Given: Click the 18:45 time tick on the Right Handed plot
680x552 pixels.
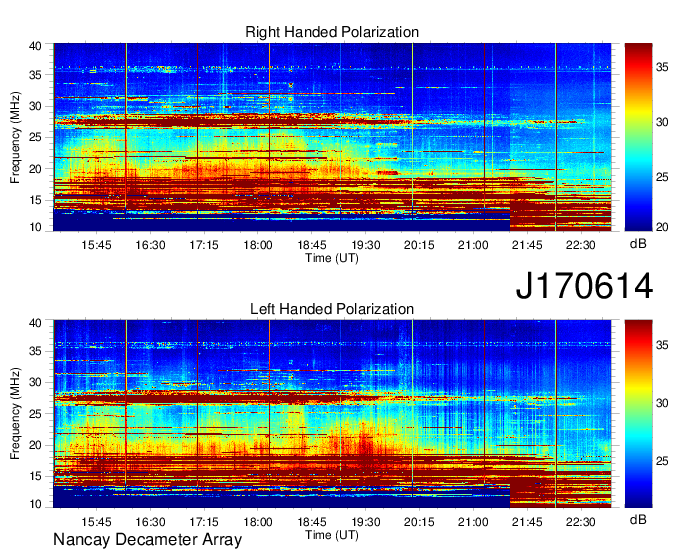Looking at the screenshot, I should click(311, 245).
